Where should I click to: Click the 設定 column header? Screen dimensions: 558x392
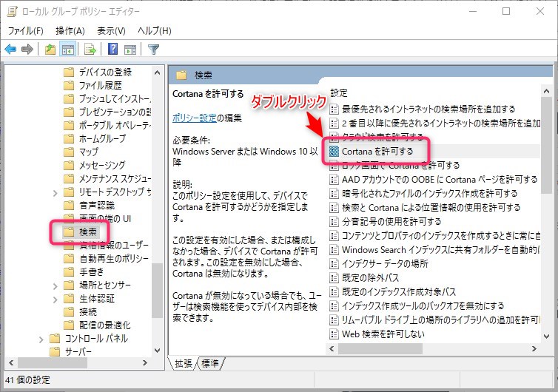click(x=339, y=93)
